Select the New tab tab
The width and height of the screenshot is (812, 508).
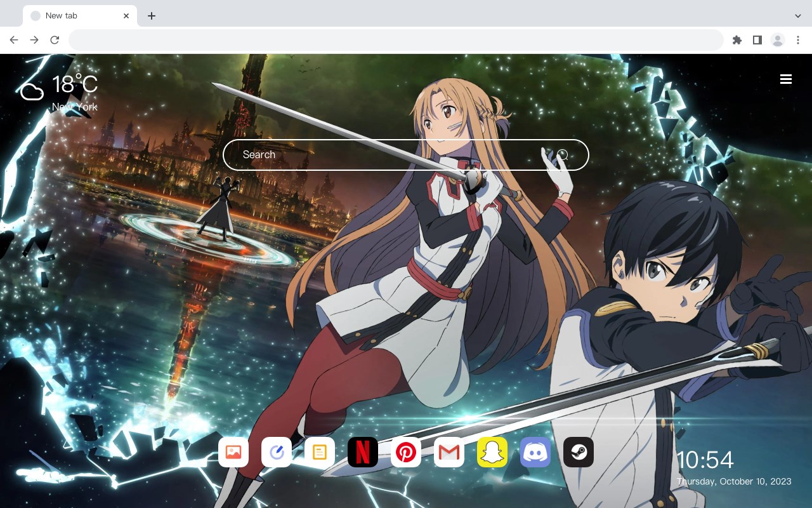click(80, 16)
